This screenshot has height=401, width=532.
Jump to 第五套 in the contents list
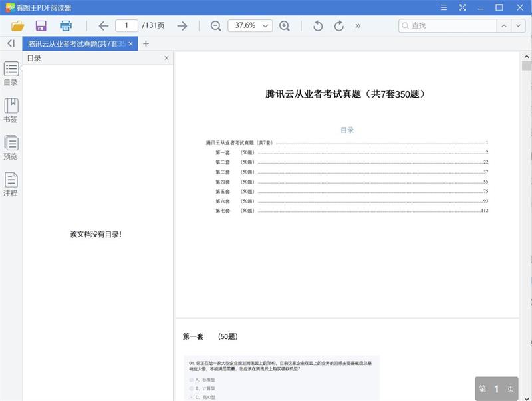pyautogui.click(x=352, y=192)
